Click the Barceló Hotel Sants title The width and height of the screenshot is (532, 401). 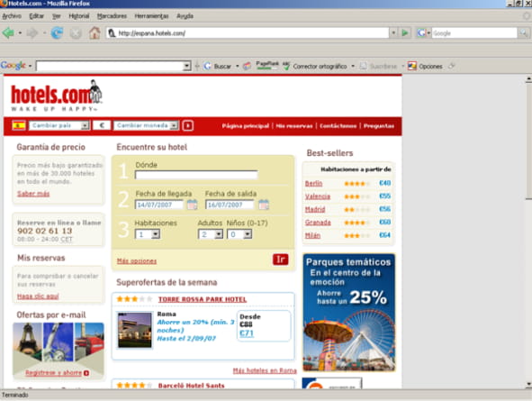[192, 386]
